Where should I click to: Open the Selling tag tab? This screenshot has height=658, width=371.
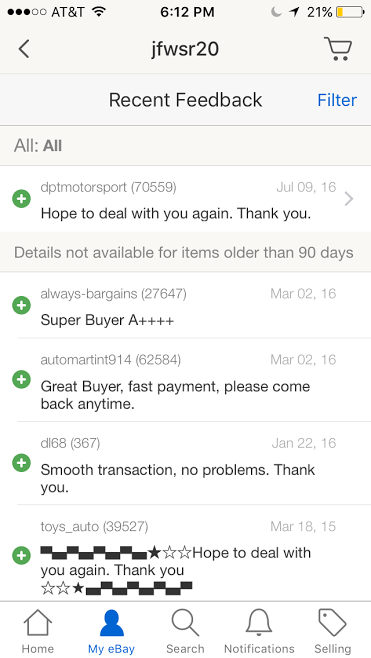(332, 631)
